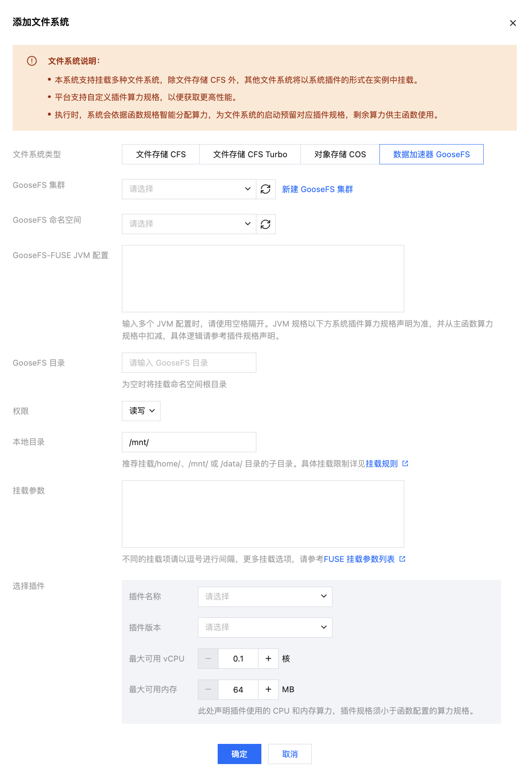Refresh the GooseFS 集群 list

point(266,189)
